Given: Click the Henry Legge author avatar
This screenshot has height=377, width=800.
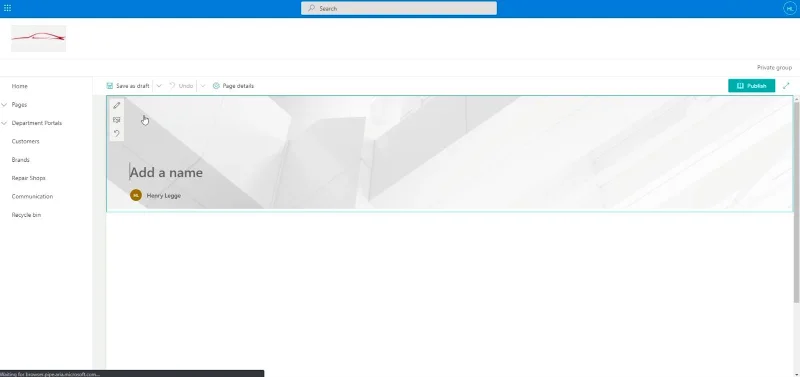Looking at the screenshot, I should [136, 195].
